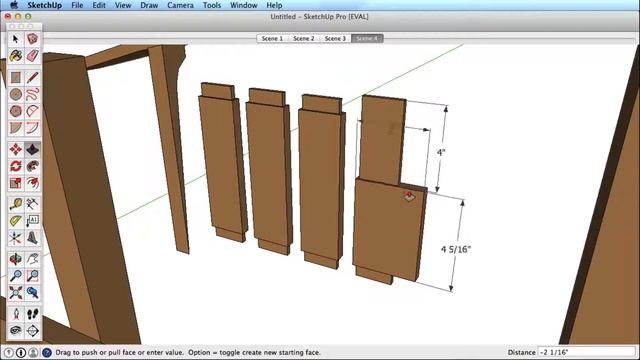Choose the Follow Me tool
This screenshot has width=640, height=360.
tap(33, 167)
